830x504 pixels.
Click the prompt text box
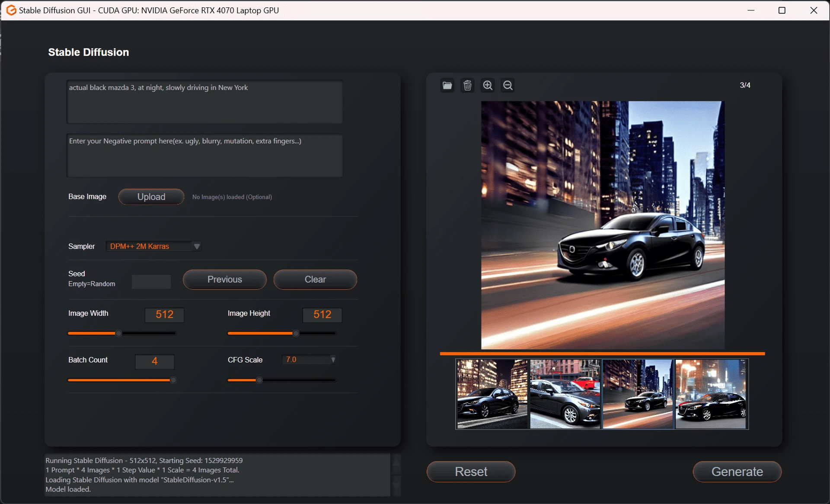click(x=204, y=102)
